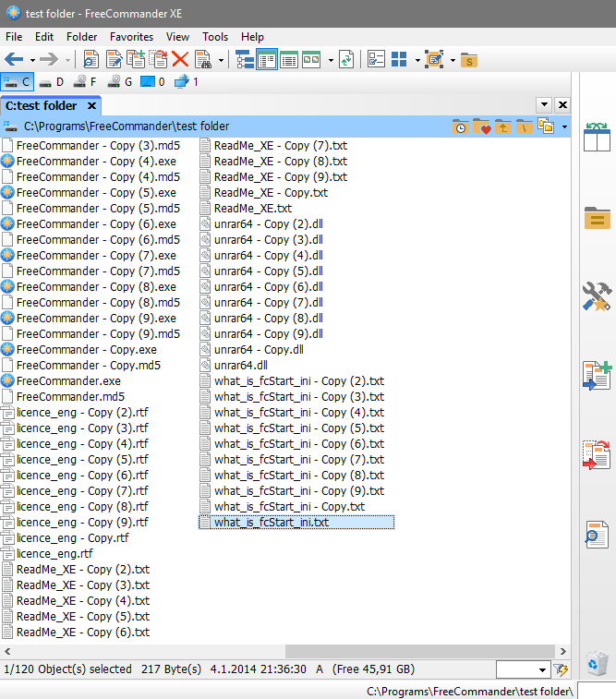Open the Favorites menu
Image resolution: width=616 pixels, height=699 pixels.
point(131,37)
